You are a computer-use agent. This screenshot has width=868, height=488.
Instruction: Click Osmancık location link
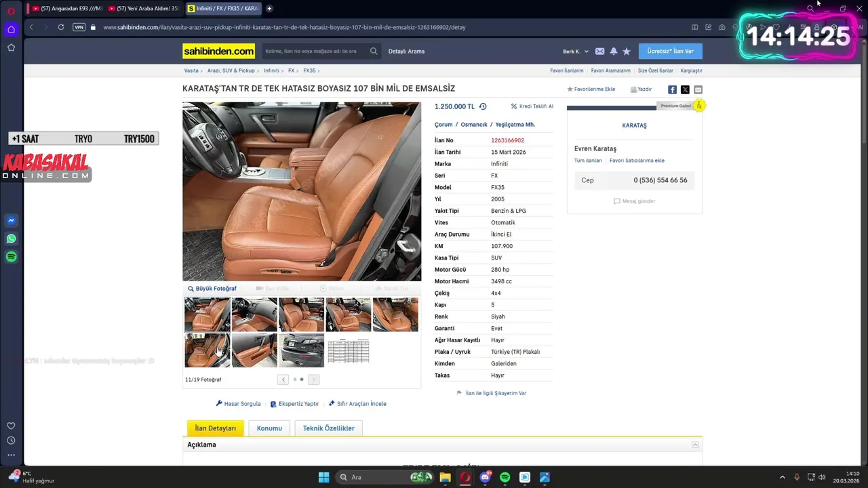474,125
